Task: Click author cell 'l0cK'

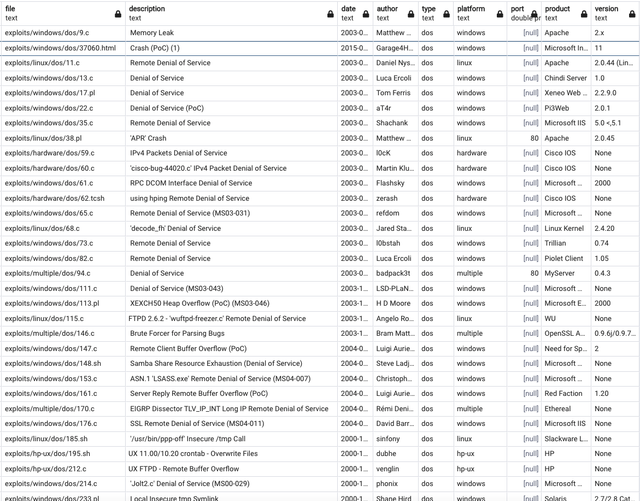Action: point(396,153)
